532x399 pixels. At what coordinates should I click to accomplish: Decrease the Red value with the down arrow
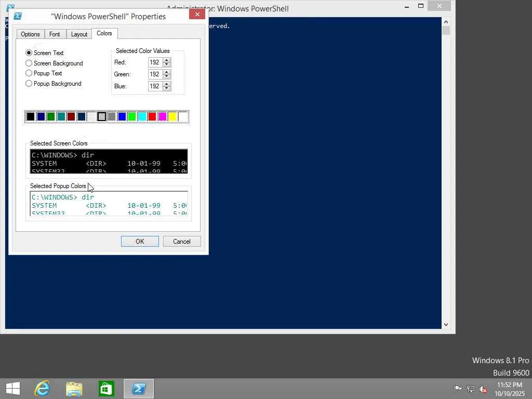point(166,64)
